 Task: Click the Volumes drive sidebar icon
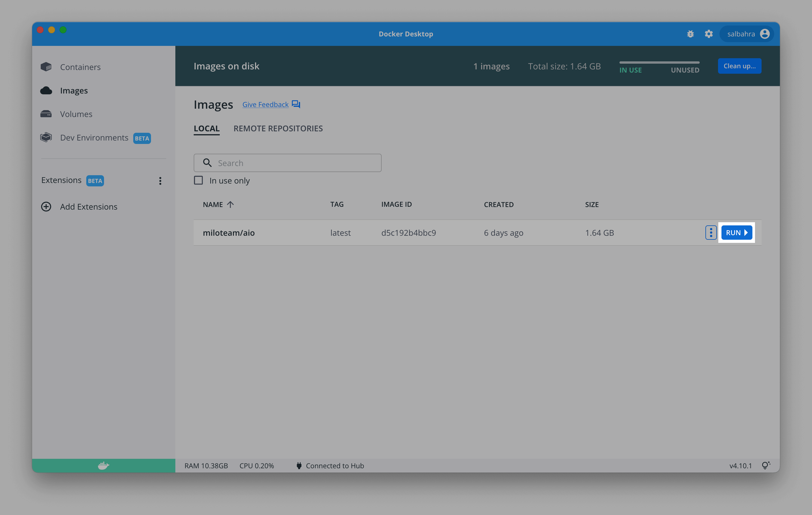[46, 114]
